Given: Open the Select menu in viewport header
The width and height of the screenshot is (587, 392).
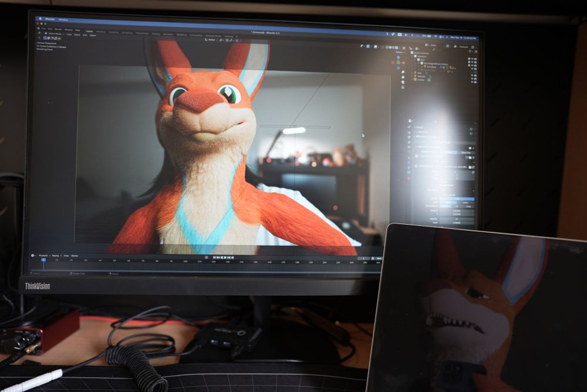Looking at the screenshot, I should (x=77, y=35).
